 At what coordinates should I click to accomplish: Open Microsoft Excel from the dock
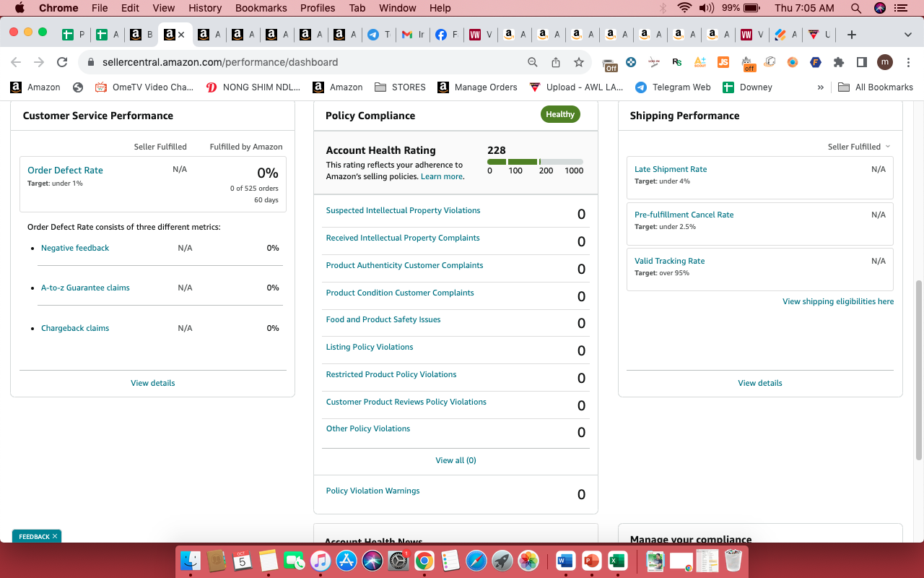[x=617, y=561]
